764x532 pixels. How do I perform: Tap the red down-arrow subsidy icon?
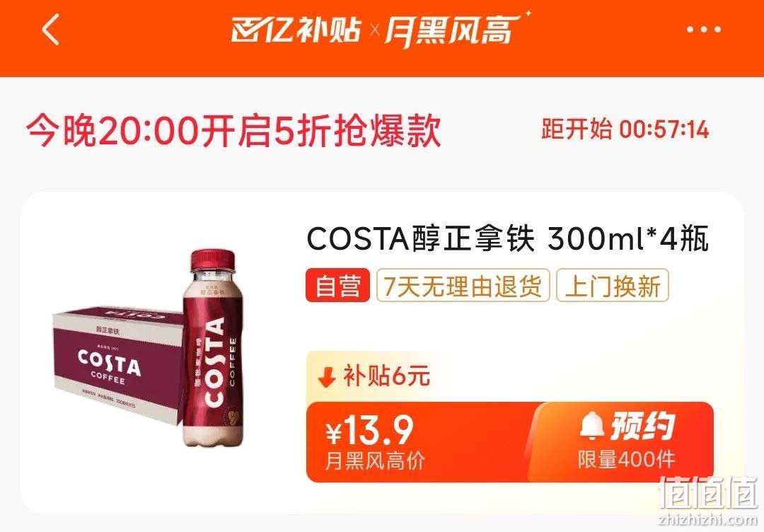tap(326, 376)
